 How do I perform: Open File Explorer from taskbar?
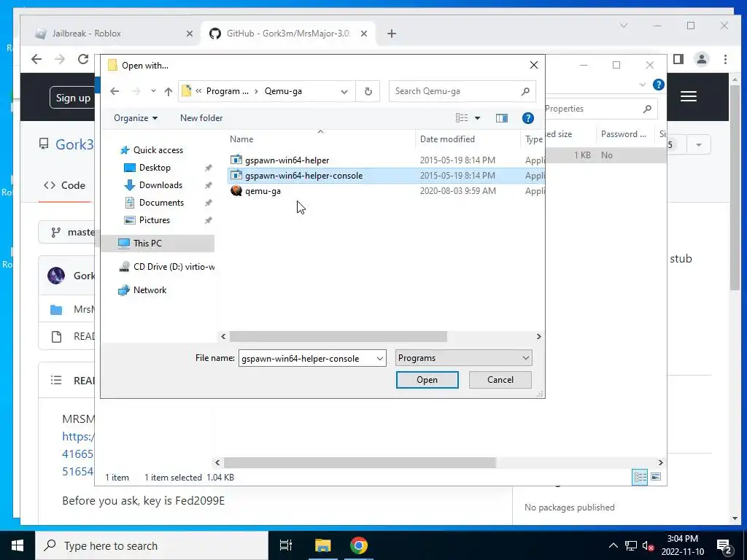pyautogui.click(x=322, y=545)
